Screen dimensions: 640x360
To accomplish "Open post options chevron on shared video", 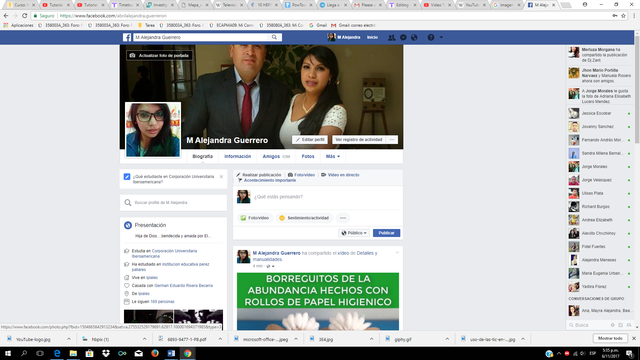I will [x=397, y=253].
